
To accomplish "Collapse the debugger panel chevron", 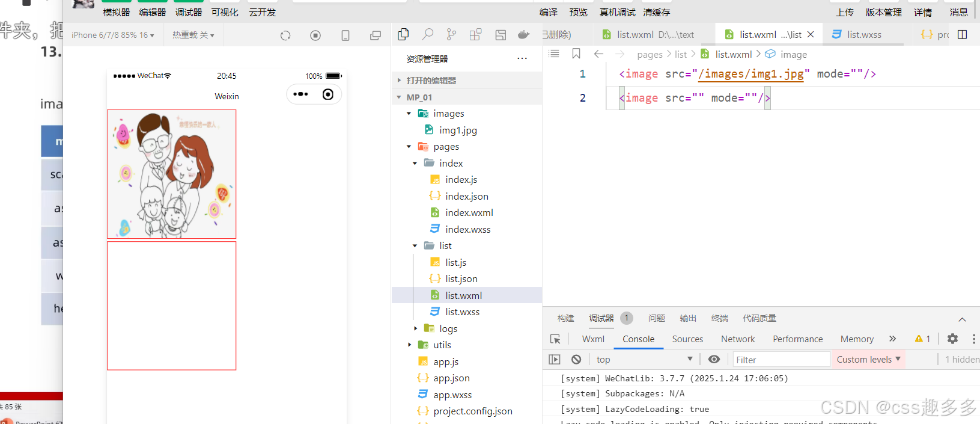I will pos(962,319).
